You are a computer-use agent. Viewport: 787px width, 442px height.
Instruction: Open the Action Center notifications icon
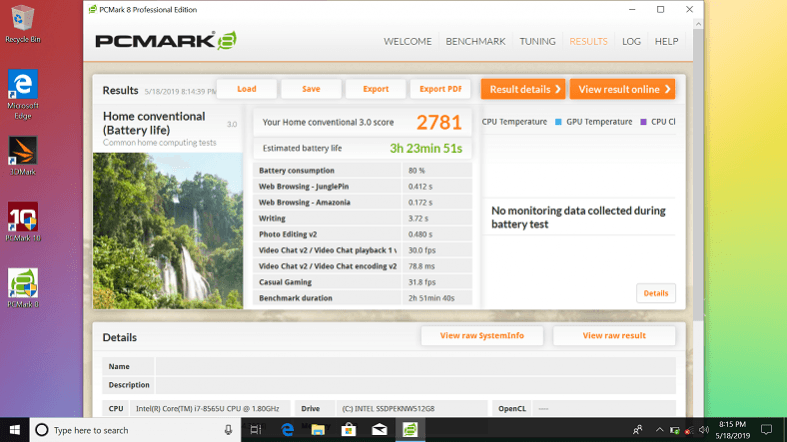766,430
